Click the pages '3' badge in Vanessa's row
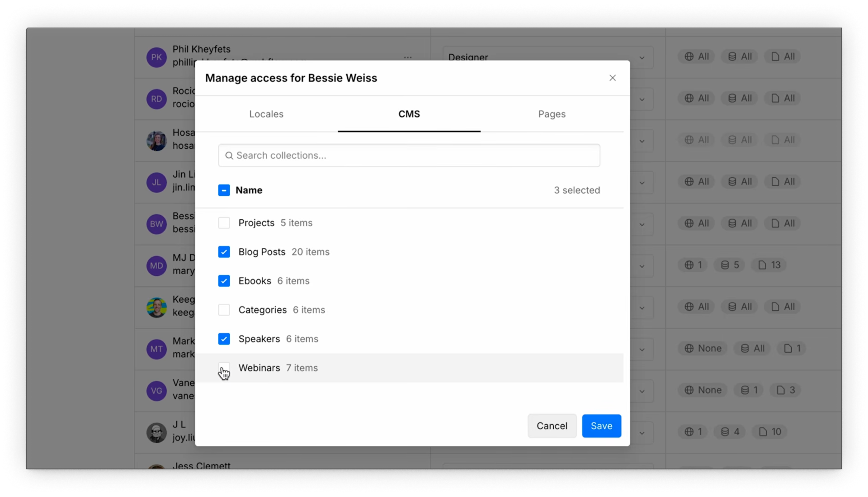The width and height of the screenshot is (868, 497). coord(786,390)
